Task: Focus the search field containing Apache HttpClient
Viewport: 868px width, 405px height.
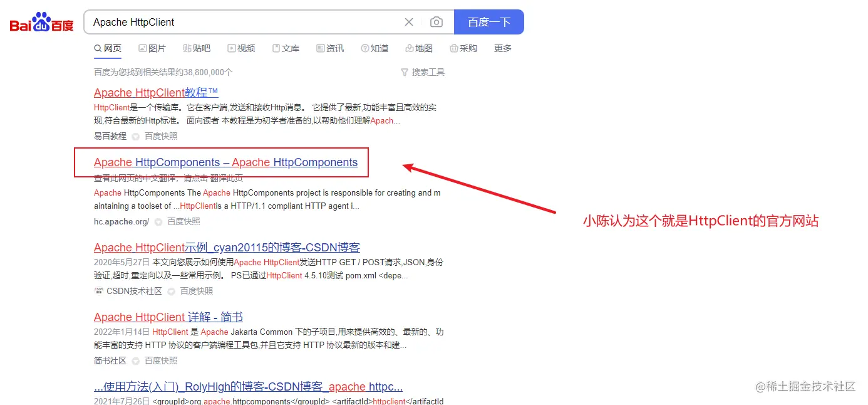Action: (244, 22)
